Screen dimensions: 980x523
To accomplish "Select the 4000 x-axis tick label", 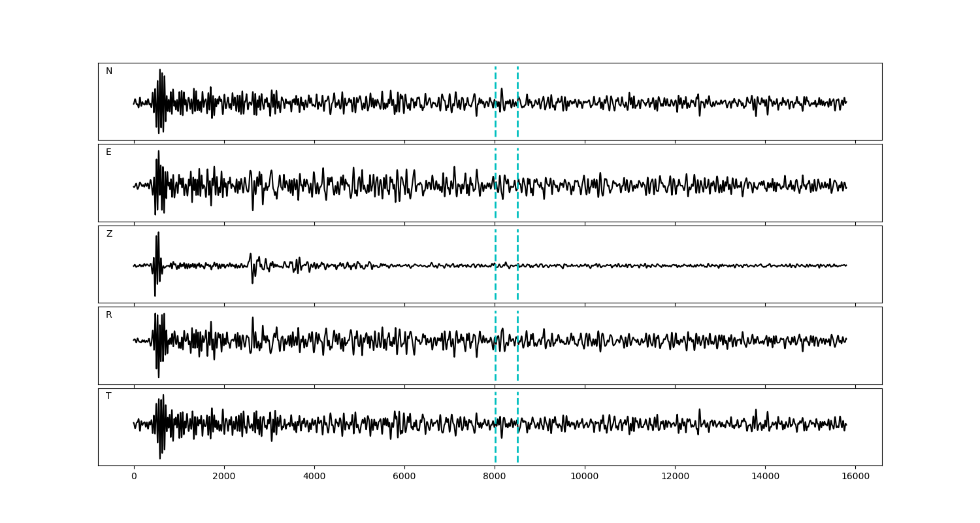I will coord(314,477).
